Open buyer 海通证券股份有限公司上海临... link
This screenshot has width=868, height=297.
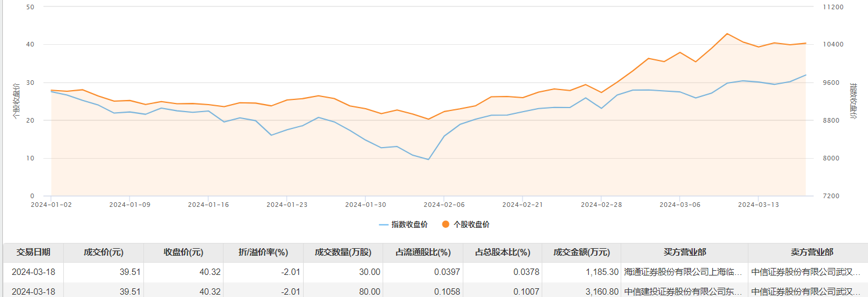(683, 271)
